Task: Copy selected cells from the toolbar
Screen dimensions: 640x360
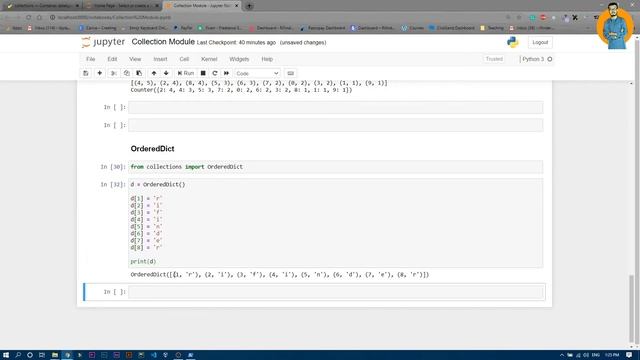Action: point(127,73)
